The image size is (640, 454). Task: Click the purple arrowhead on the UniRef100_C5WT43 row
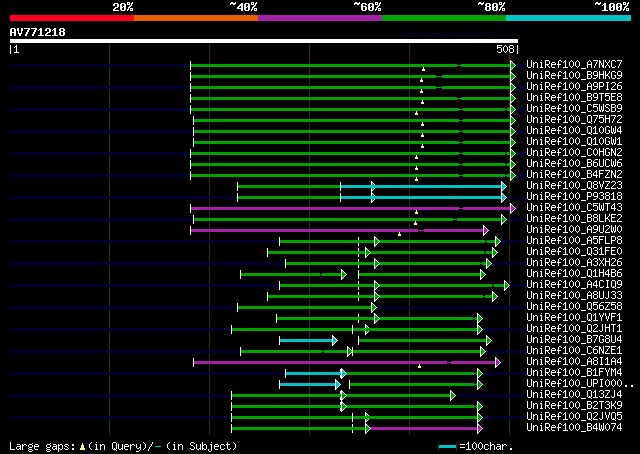(513, 209)
